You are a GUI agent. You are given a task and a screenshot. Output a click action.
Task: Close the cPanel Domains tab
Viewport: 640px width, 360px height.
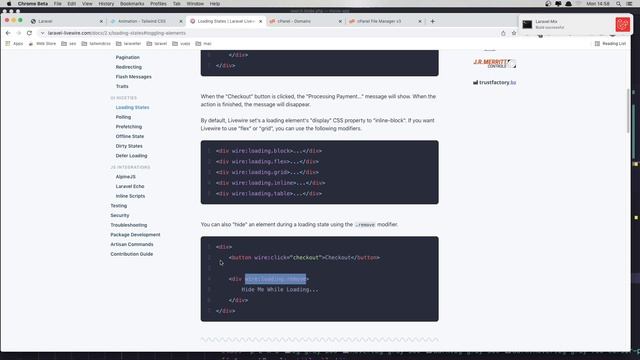tap(340, 21)
